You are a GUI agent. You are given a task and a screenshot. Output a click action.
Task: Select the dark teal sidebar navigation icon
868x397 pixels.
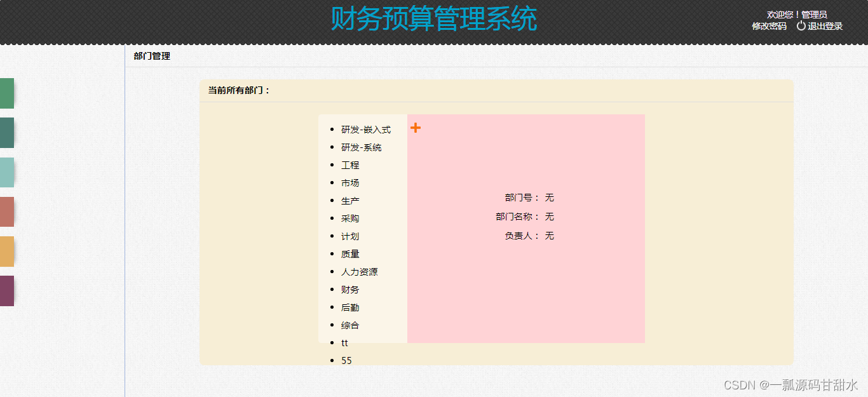click(x=6, y=133)
